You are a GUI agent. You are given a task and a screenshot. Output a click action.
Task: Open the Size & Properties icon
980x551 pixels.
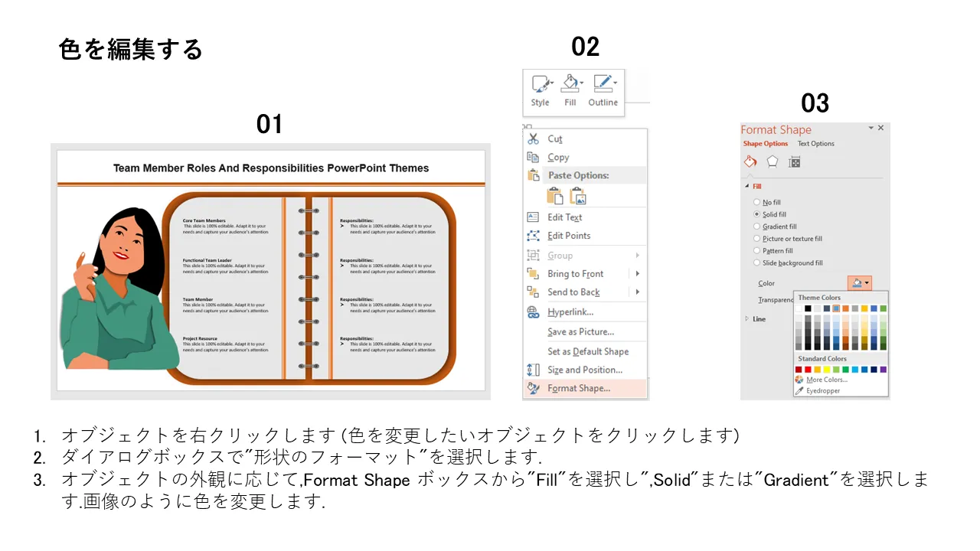795,161
